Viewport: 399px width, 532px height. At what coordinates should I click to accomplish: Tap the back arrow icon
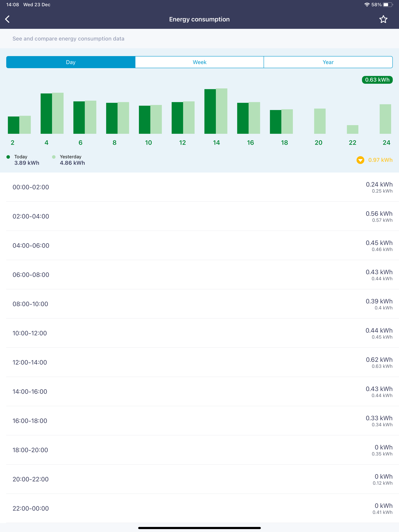7,19
